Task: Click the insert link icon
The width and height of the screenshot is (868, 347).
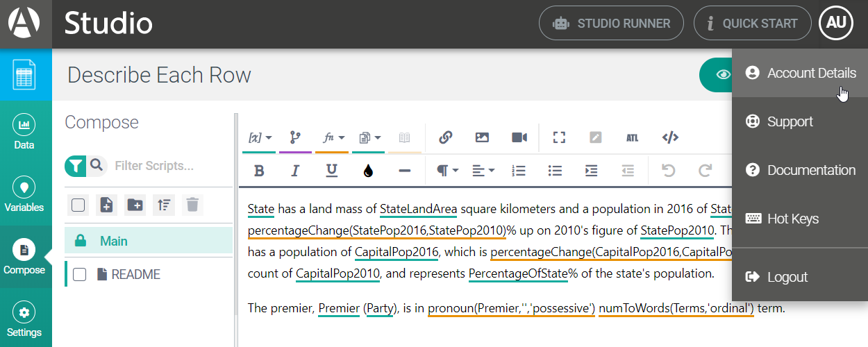Action: tap(446, 137)
